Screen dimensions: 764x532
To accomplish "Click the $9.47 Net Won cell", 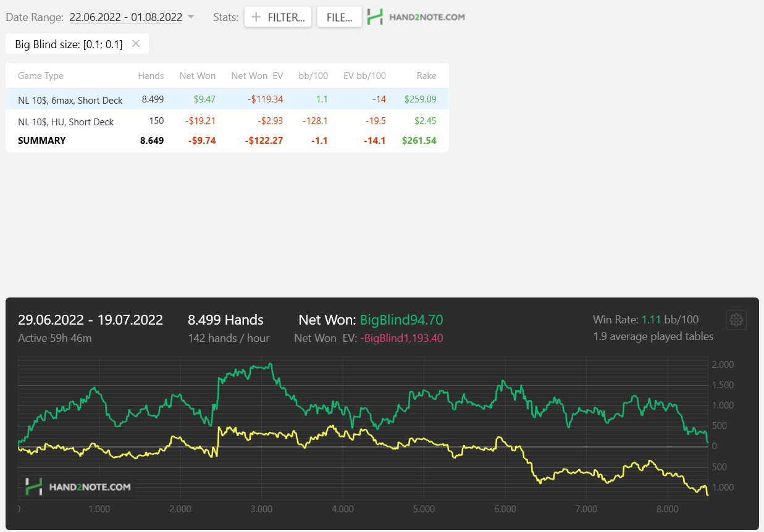I will pos(204,99).
